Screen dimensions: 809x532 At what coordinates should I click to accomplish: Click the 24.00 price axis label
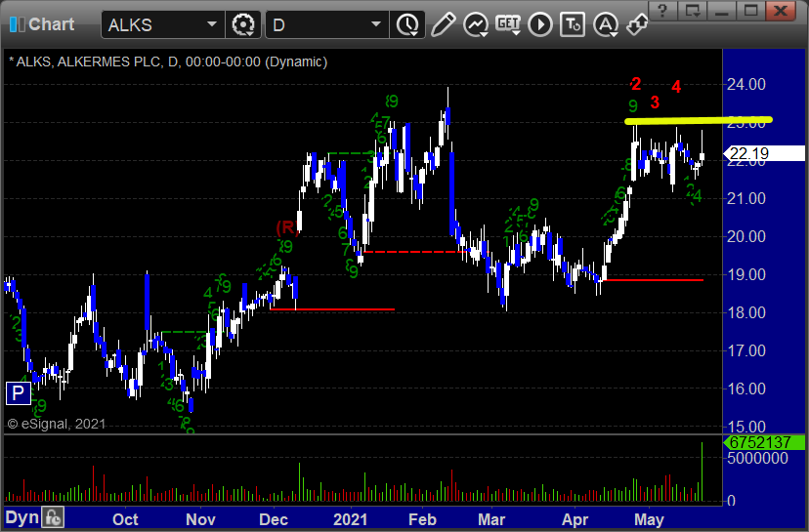pyautogui.click(x=746, y=84)
